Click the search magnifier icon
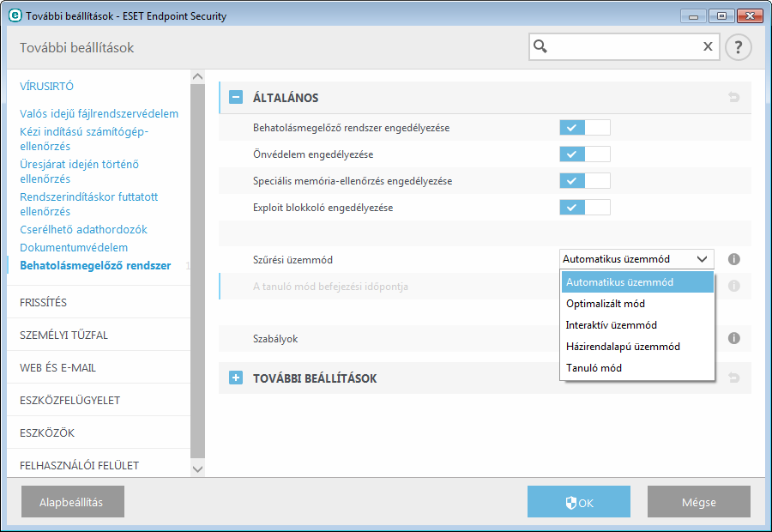 [x=540, y=46]
